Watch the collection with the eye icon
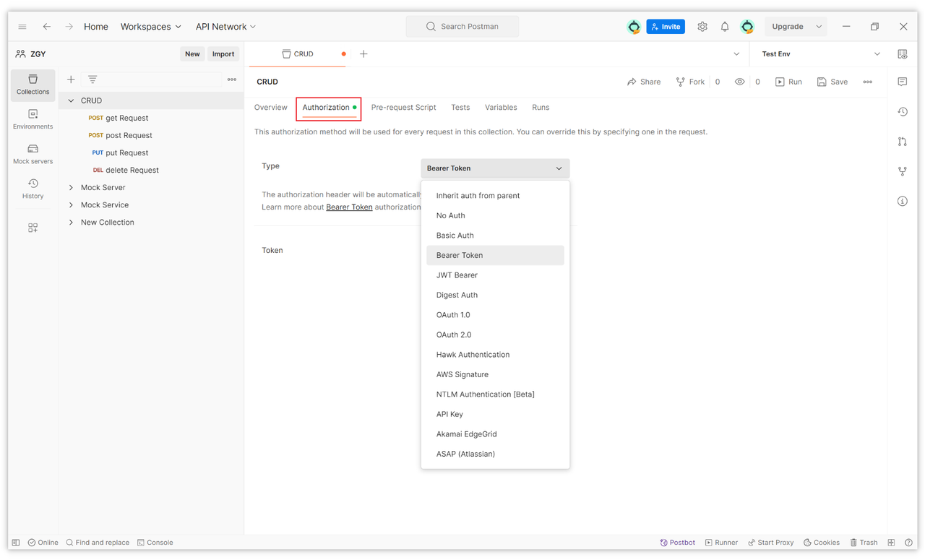The width and height of the screenshot is (925, 560). point(740,82)
